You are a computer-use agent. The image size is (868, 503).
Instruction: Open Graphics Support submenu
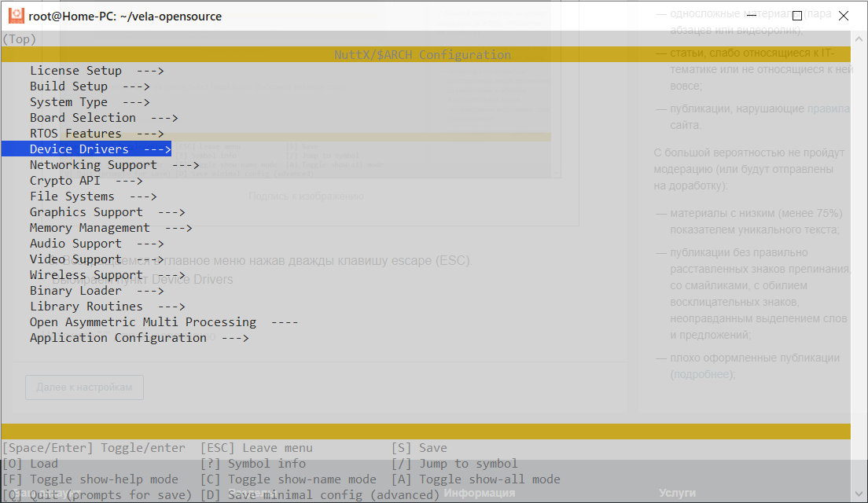coord(108,212)
